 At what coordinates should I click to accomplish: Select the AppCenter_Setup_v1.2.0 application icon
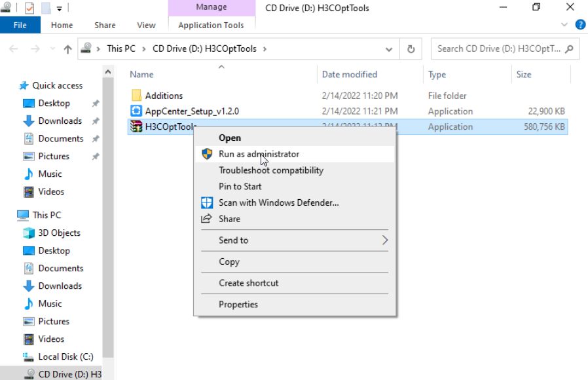click(136, 111)
